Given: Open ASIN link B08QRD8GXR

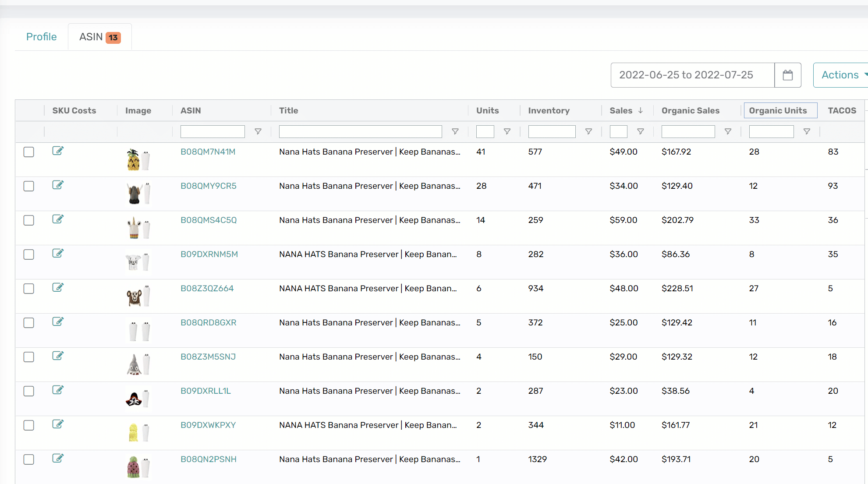Looking at the screenshot, I should [208, 322].
